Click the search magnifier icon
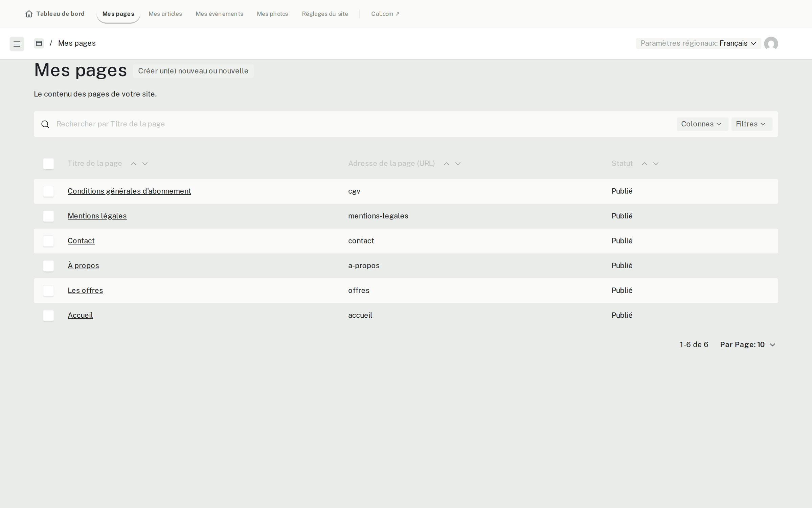Viewport: 812px width, 508px height. point(45,124)
